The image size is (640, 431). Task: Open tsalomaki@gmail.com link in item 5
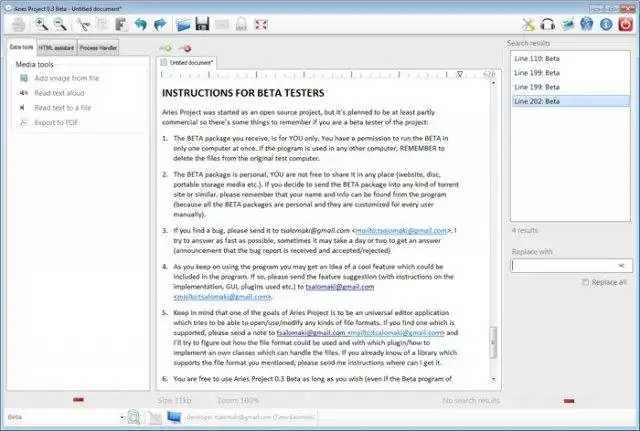point(311,333)
